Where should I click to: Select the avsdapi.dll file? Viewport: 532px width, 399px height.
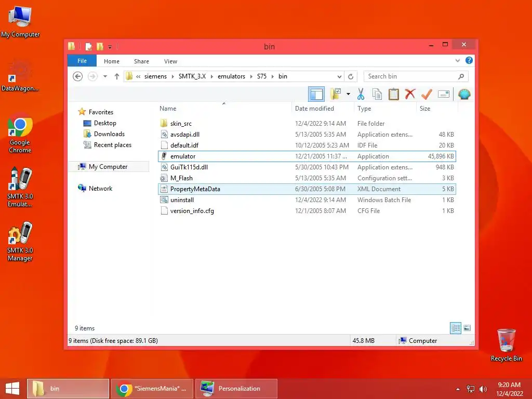307,135
